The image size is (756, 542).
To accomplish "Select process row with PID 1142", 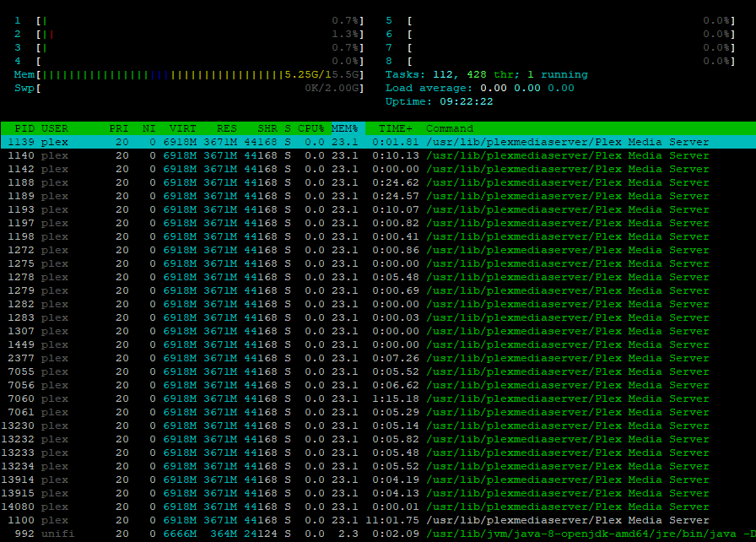I will 378,169.
